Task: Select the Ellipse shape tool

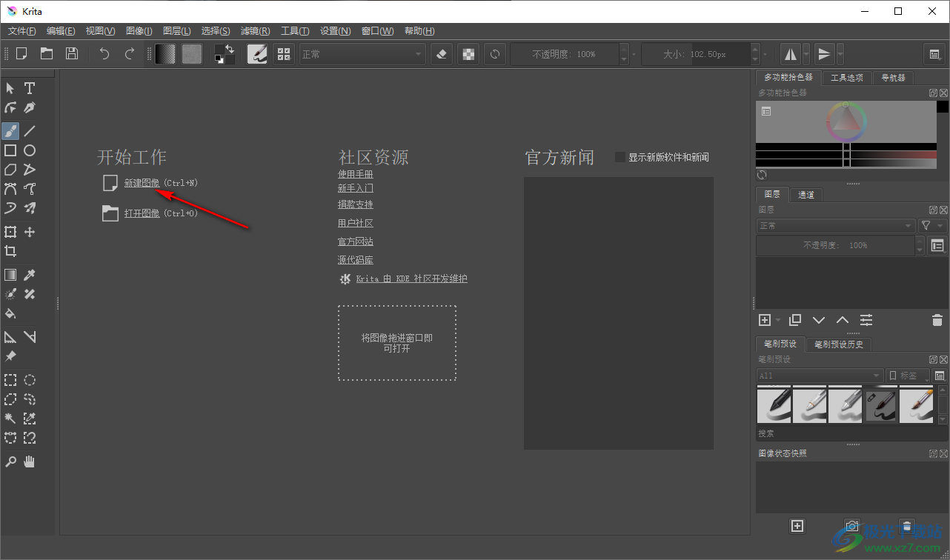Action: coord(30,150)
